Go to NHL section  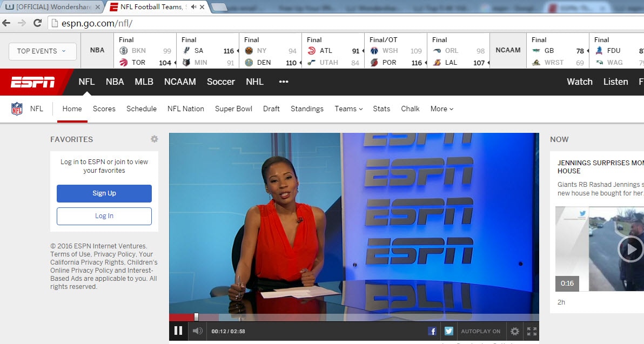click(x=254, y=82)
